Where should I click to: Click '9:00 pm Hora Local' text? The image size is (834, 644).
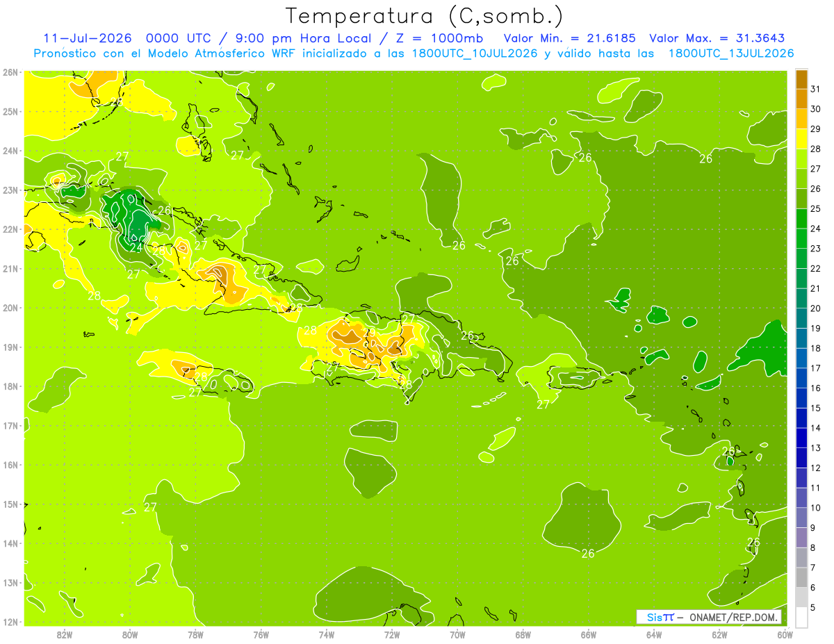pos(306,38)
